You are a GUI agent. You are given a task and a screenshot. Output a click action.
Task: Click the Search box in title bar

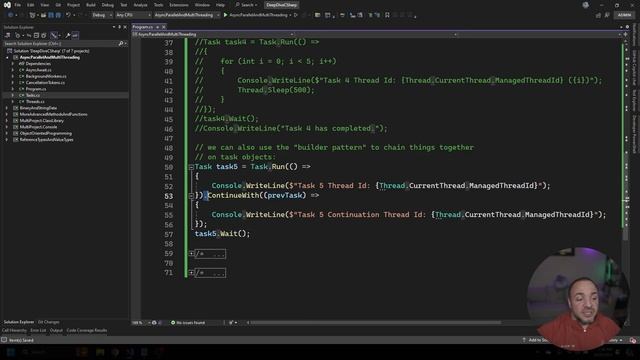tap(246, 5)
